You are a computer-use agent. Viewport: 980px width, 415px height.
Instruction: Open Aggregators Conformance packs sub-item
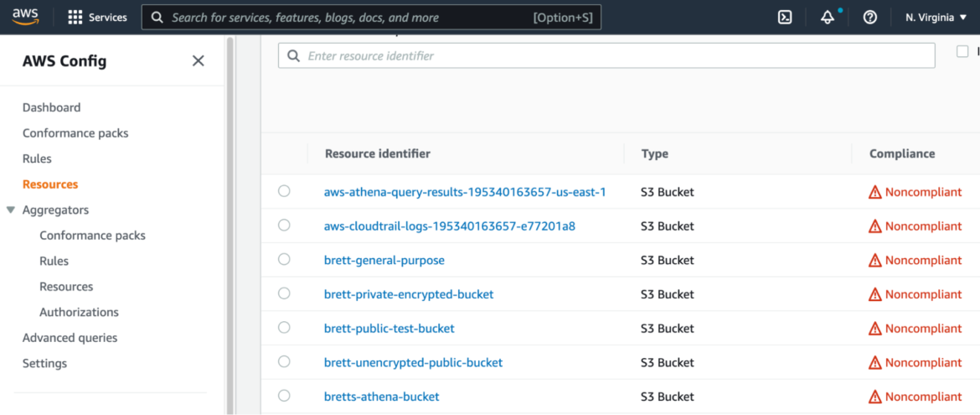pos(92,236)
